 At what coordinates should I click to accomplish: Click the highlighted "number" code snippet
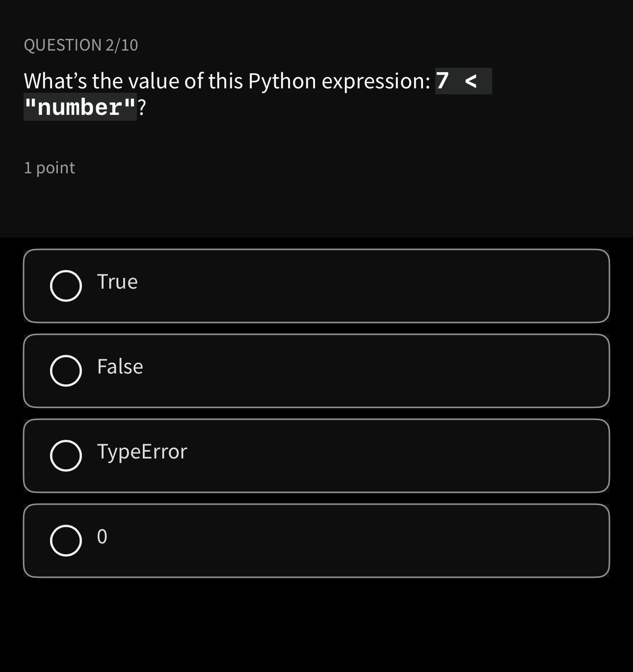[80, 107]
